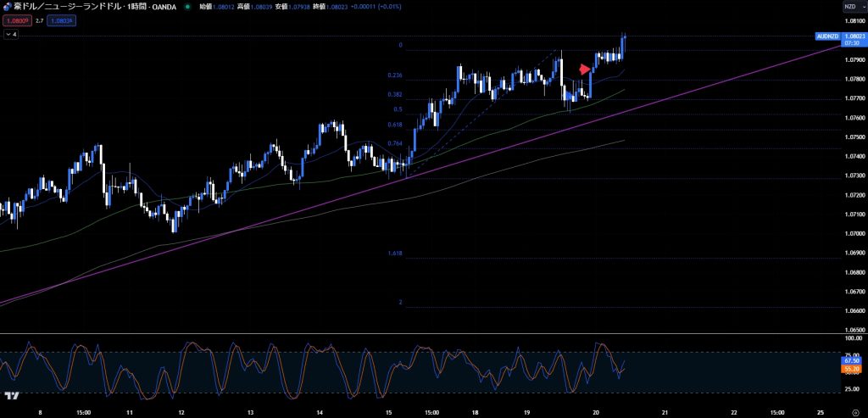Click the red sell price 1.08009 button
This screenshot has width=868, height=418.
point(16,20)
